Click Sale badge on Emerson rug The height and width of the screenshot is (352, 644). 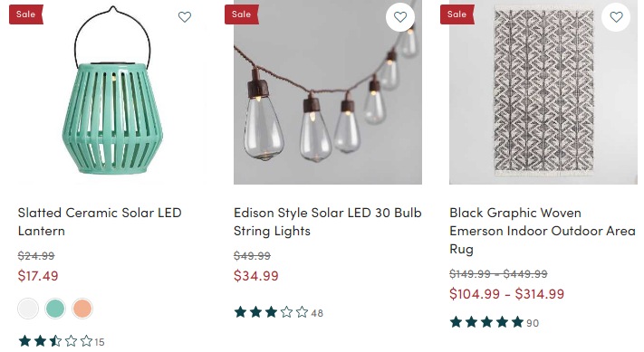coord(457,14)
